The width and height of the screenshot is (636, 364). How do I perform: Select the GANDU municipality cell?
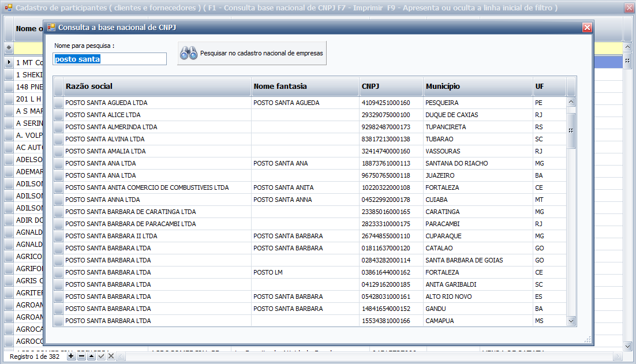478,309
